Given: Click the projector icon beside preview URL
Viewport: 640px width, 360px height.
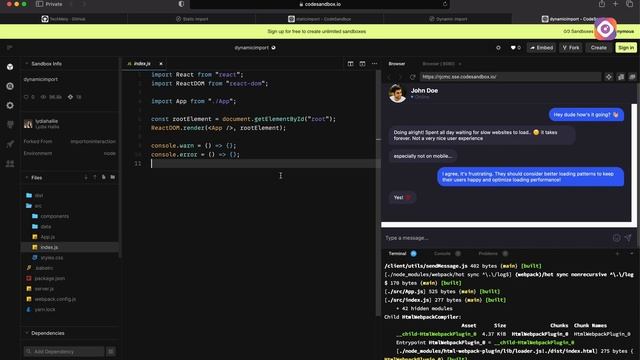Looking at the screenshot, I should point(621,77).
